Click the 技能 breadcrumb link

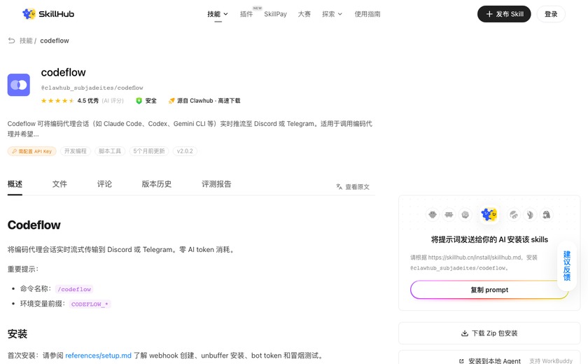[26, 41]
